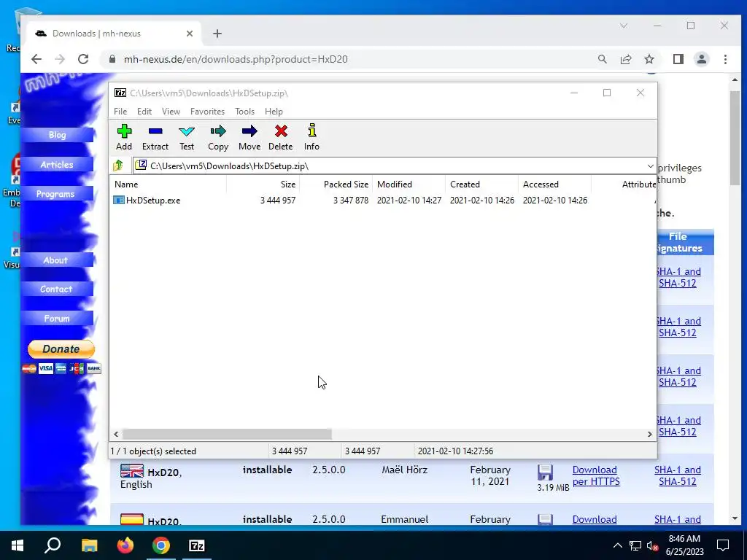Screen dimensions: 747x560
Task: Open Chrome zoom search icon in address bar
Action: tap(603, 59)
